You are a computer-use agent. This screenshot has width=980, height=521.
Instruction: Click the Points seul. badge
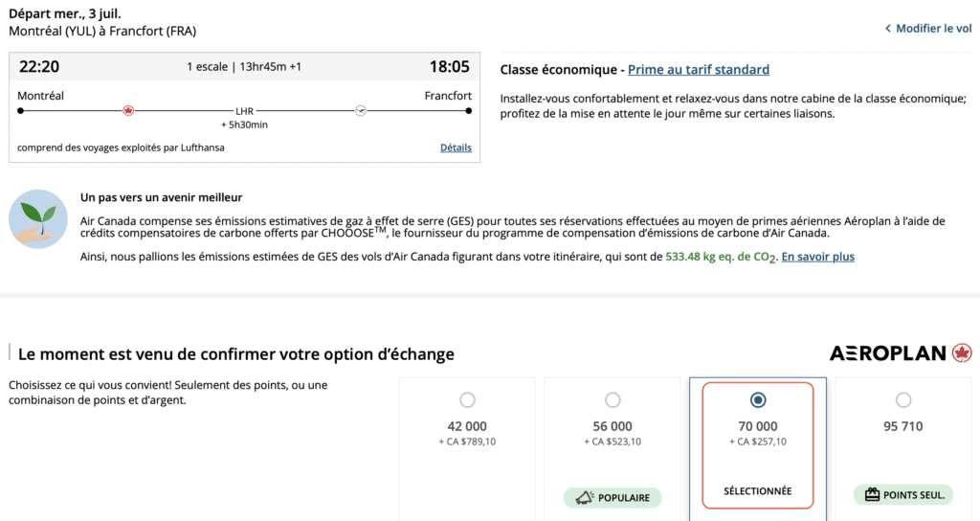(x=903, y=495)
